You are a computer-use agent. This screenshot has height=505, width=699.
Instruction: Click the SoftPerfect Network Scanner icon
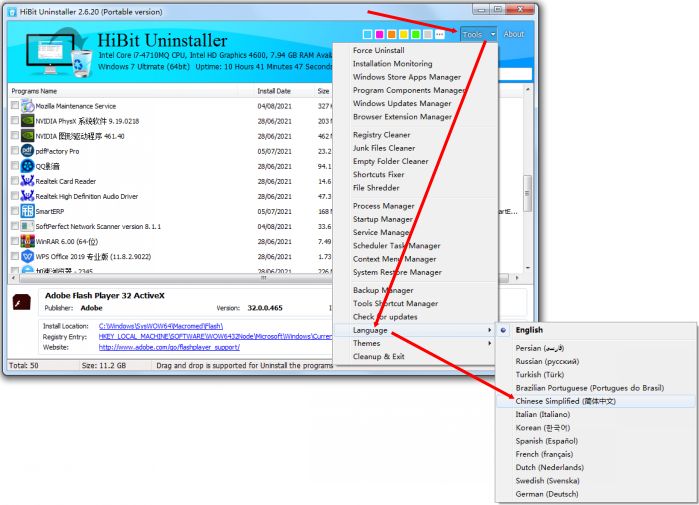coord(27,226)
